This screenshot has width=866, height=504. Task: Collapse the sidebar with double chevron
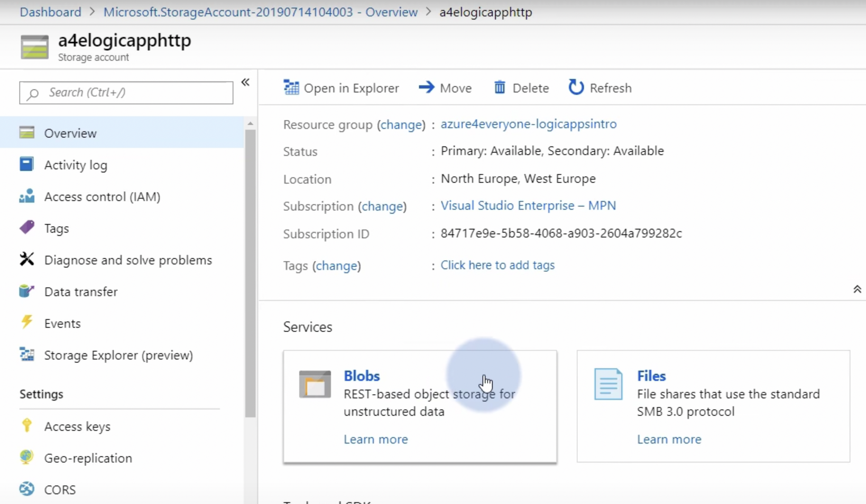245,82
